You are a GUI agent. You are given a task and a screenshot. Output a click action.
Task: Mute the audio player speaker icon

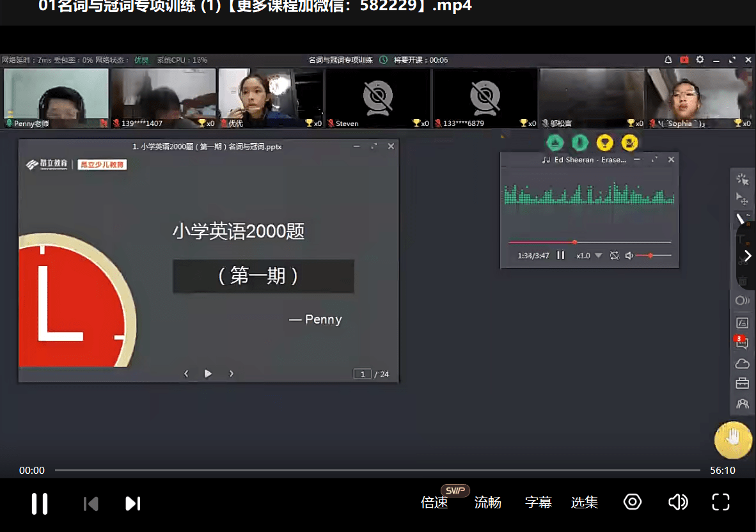click(629, 255)
